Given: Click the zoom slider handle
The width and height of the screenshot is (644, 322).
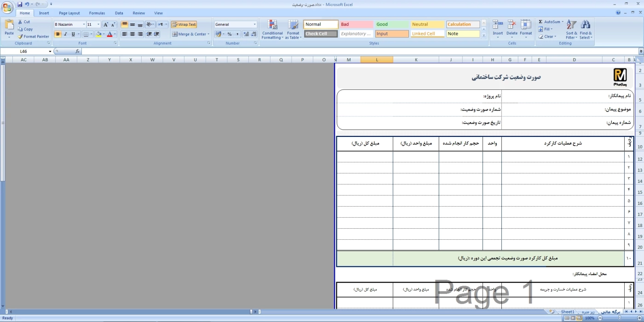Looking at the screenshot, I should 619,318.
